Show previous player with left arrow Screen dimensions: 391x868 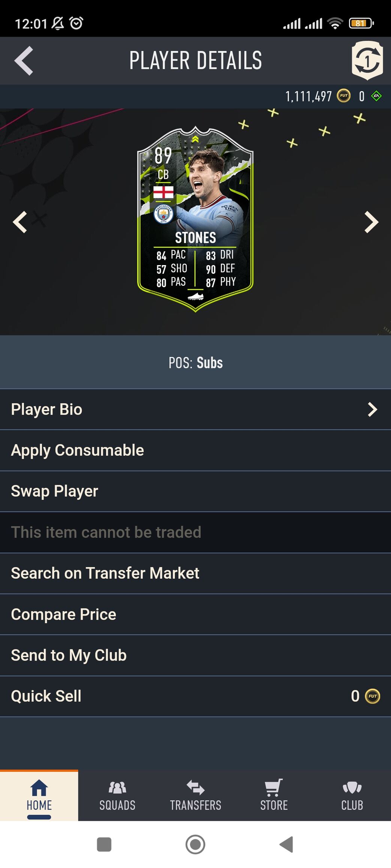20,222
